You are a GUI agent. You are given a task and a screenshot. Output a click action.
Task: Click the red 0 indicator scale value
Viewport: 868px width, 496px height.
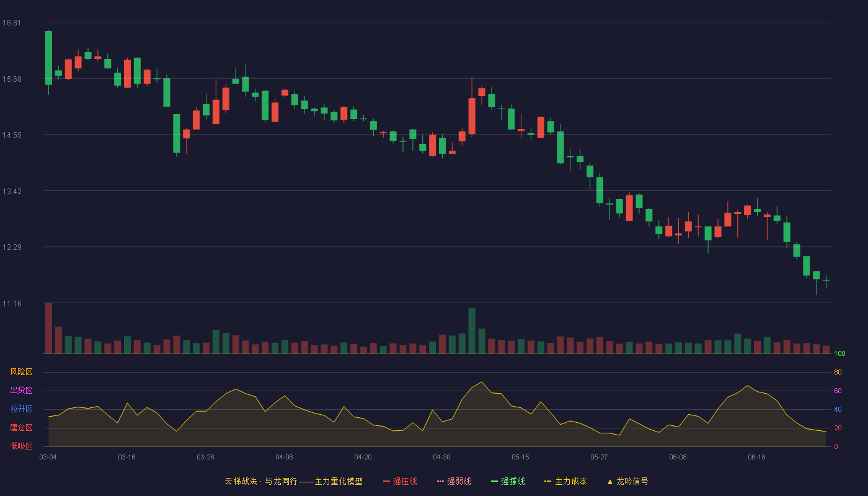pyautogui.click(x=836, y=446)
